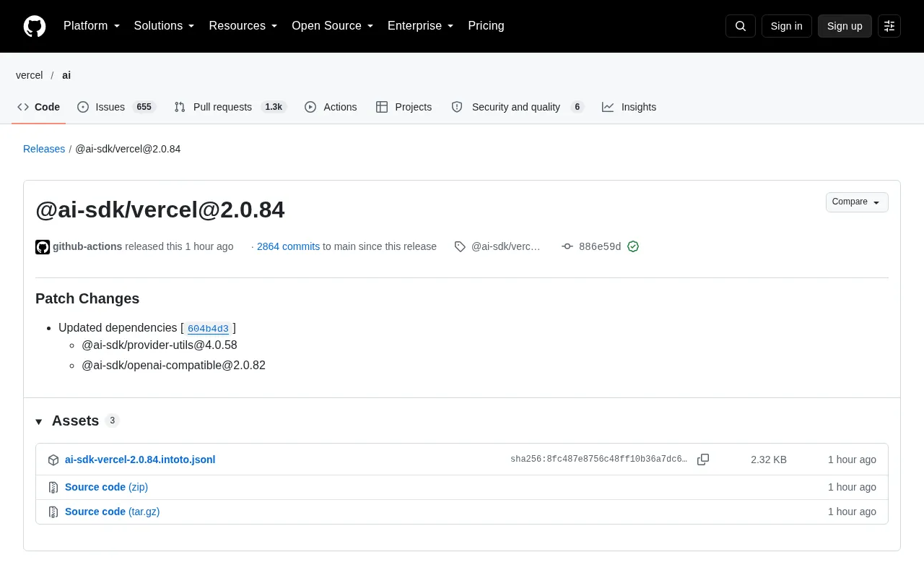
Task: Open the search magnifier button
Action: pos(741,26)
